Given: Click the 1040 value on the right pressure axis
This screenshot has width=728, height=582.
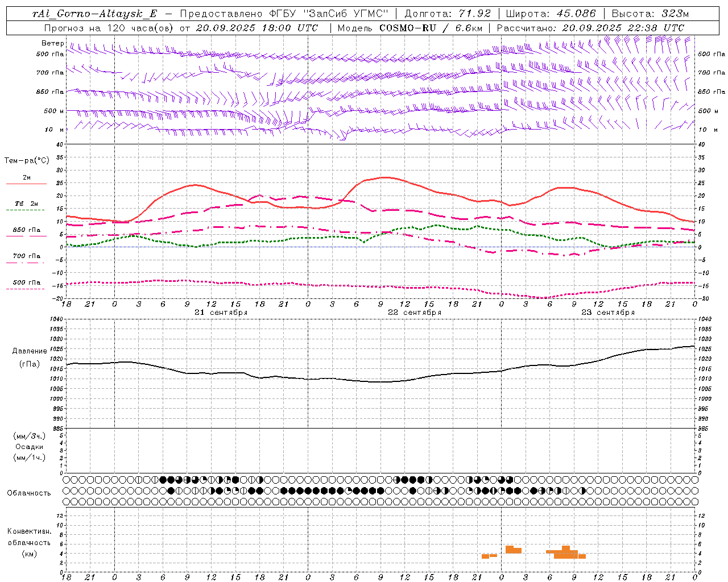Looking at the screenshot, I should click(x=704, y=319).
